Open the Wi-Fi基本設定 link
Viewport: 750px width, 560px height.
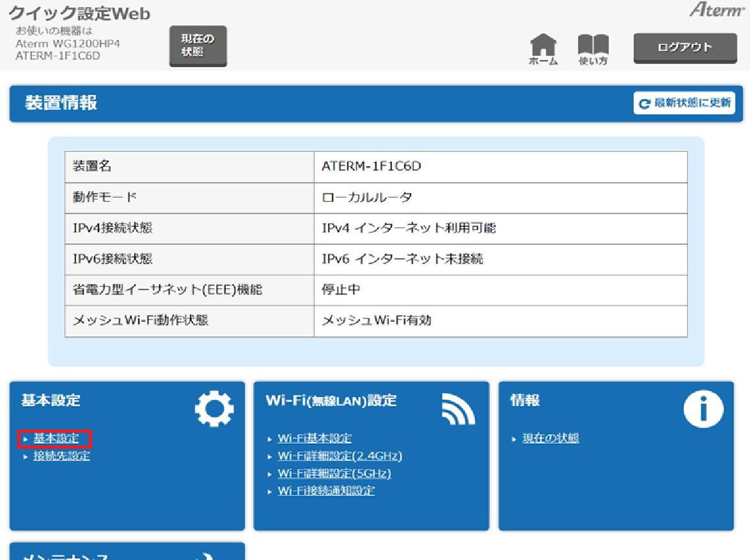(314, 438)
